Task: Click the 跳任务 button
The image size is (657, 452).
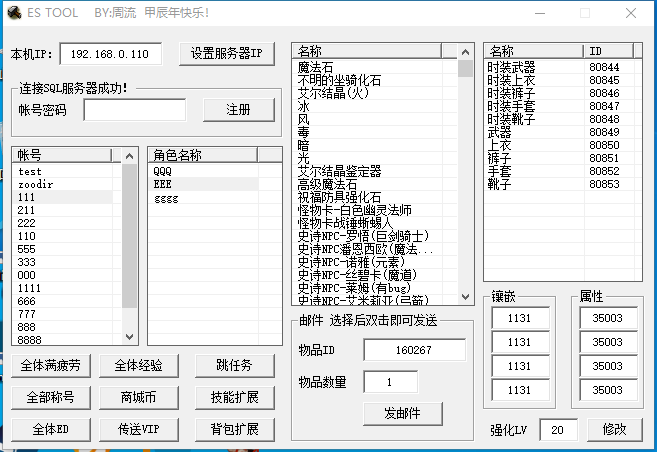Action: pyautogui.click(x=235, y=366)
